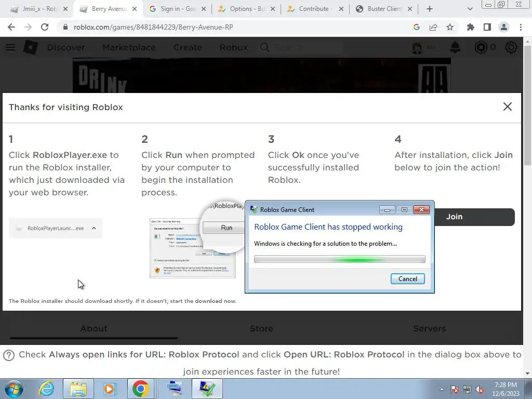Close the Buster Client tab

click(x=410, y=9)
